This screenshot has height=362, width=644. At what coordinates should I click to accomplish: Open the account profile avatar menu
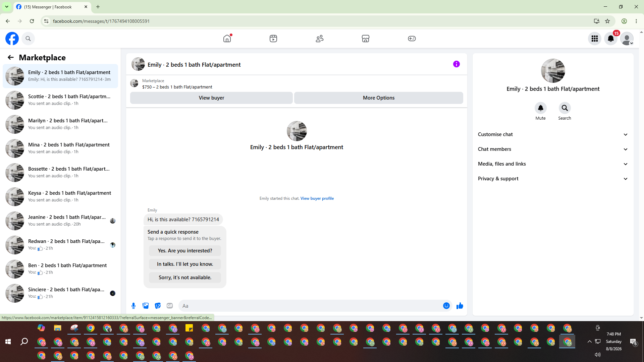[627, 39]
